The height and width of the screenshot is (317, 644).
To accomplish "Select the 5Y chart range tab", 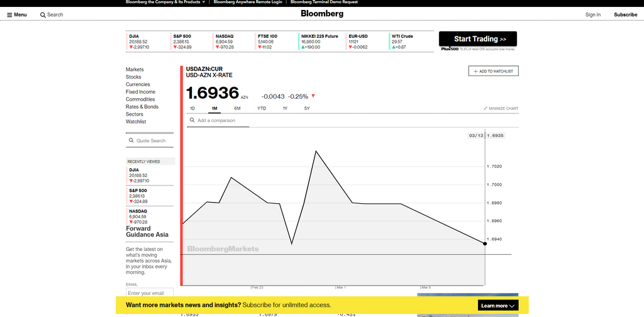I will pyautogui.click(x=307, y=108).
